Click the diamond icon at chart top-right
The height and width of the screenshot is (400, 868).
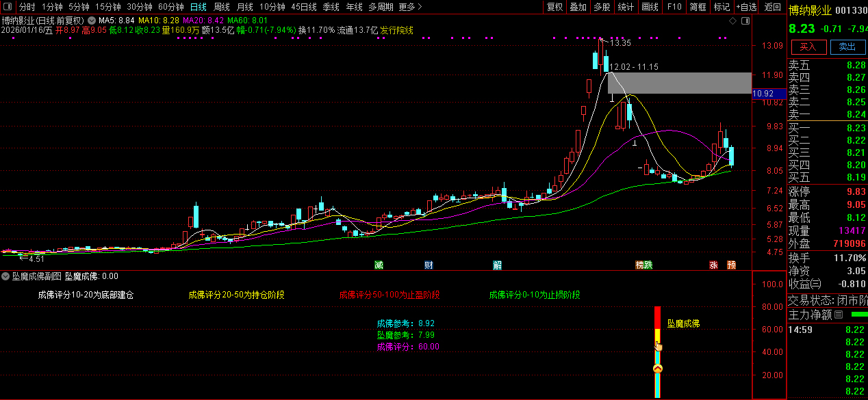733,21
